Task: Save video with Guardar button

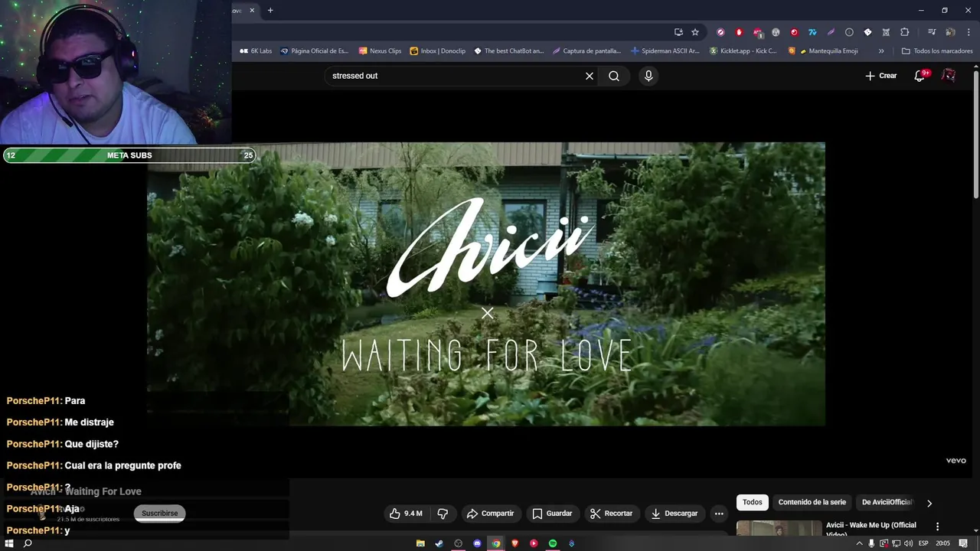Action: (x=552, y=514)
